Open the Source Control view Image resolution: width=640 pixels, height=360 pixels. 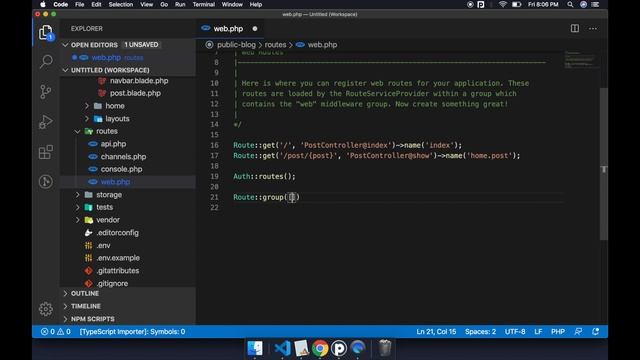tap(46, 91)
